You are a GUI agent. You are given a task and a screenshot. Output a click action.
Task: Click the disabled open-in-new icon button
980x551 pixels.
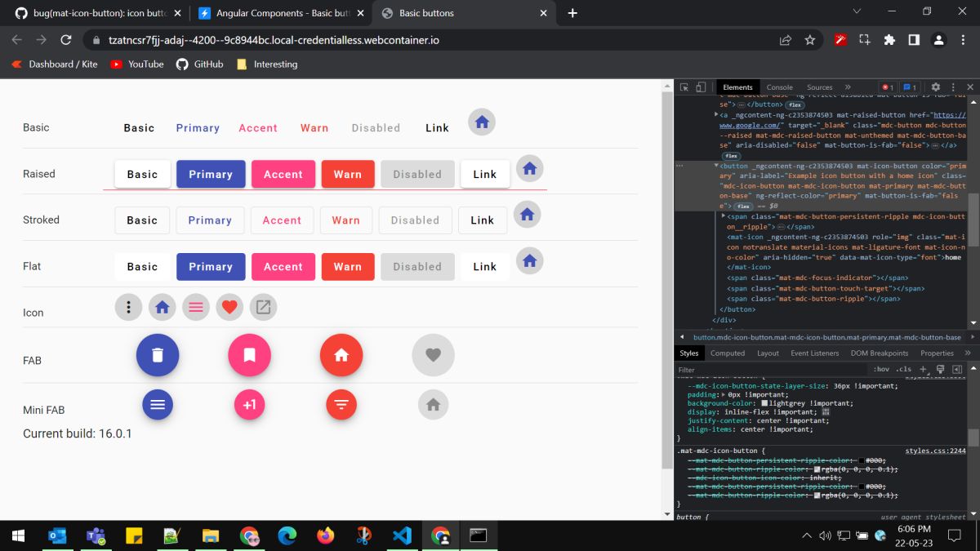click(x=263, y=307)
